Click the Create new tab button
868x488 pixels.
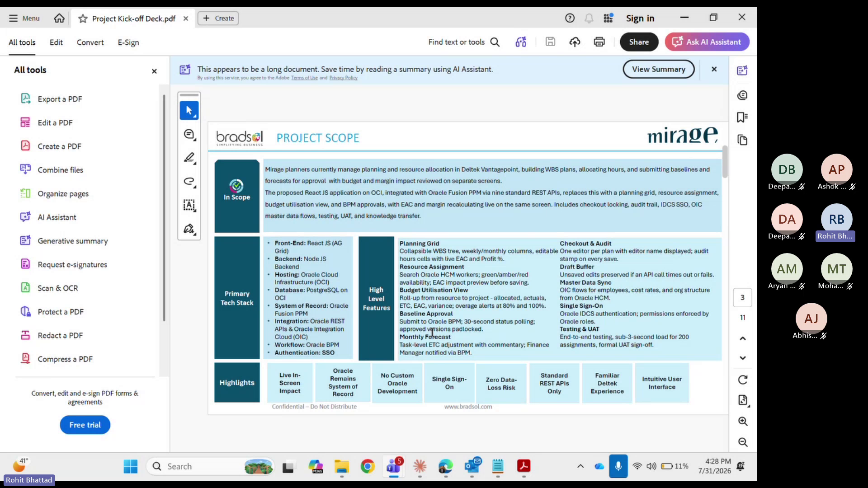click(x=218, y=18)
